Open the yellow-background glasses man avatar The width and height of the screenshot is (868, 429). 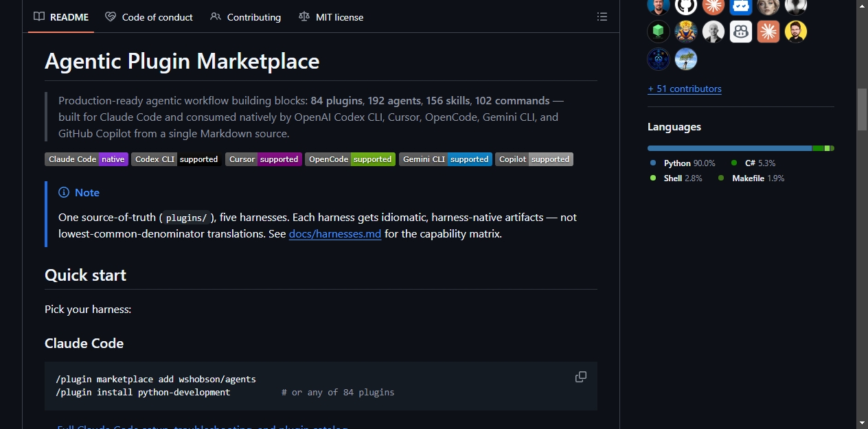tap(796, 32)
